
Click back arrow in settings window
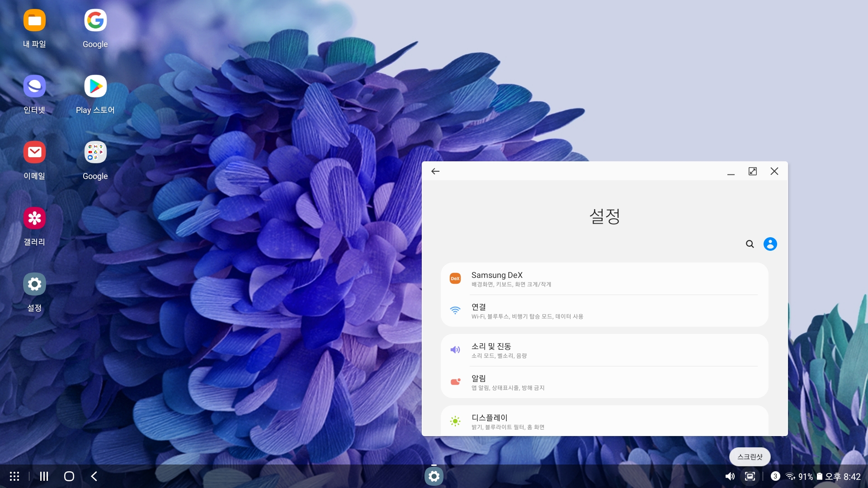(435, 171)
